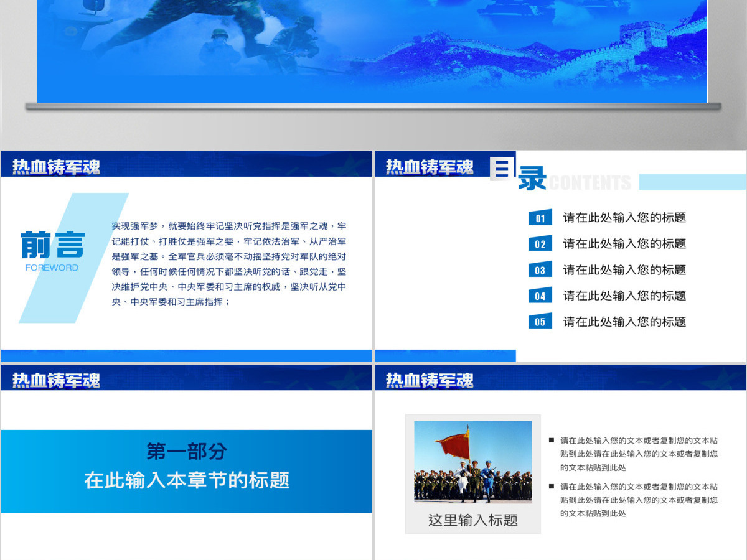Select the top cover slide with the Great Wall
Image resolution: width=747 pixels, height=560 pixels.
(x=372, y=51)
